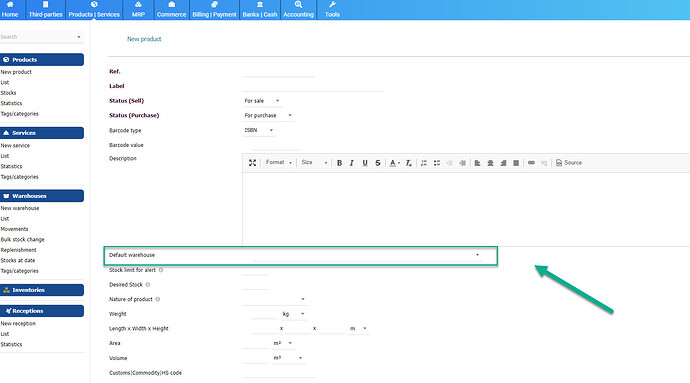Screen dimensions: 690x383
Task: Apply strikethrough in the description editor
Action: (x=378, y=163)
